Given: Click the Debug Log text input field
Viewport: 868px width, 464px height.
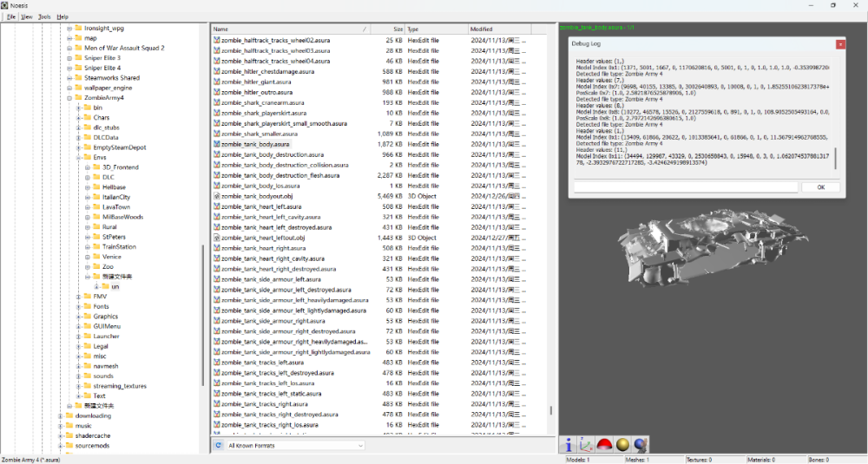Looking at the screenshot, I should 685,187.
